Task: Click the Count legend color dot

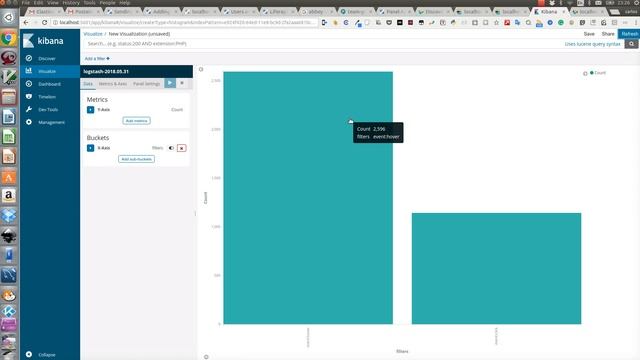Action: [x=592, y=73]
